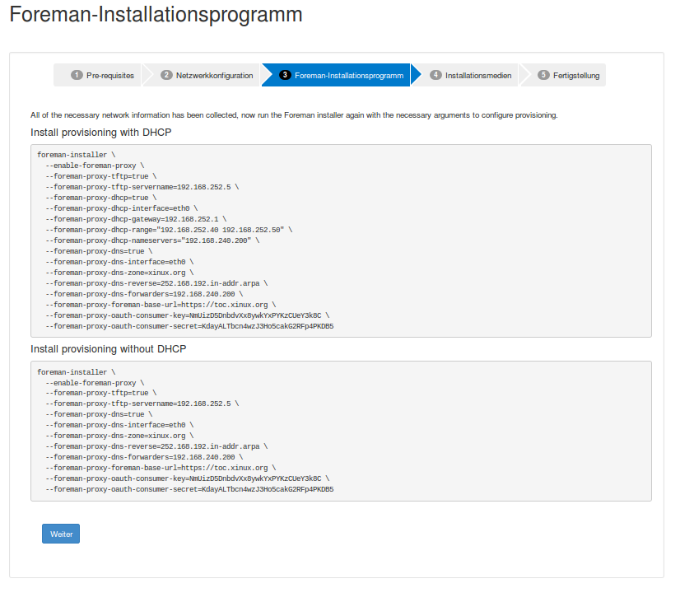Click the 'Install provisioning without DHCP' heading
The width and height of the screenshot is (680, 616).
tap(108, 348)
